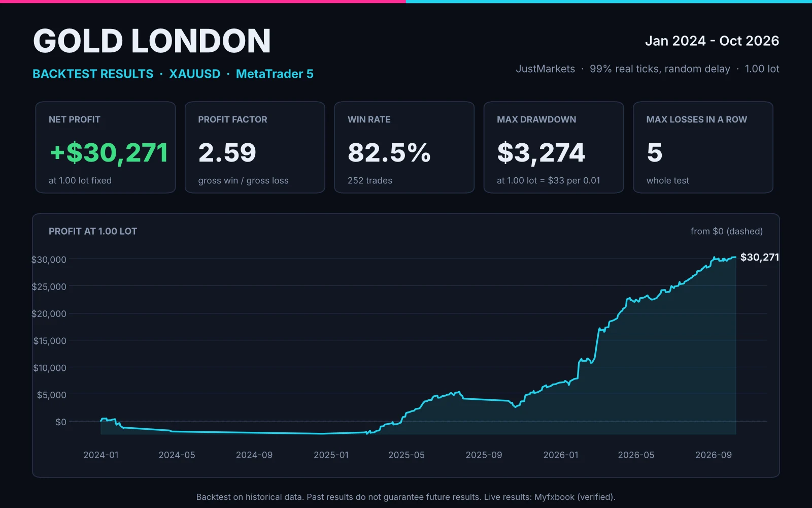
Task: Click the WIN RATE card heading
Action: pyautogui.click(x=369, y=120)
